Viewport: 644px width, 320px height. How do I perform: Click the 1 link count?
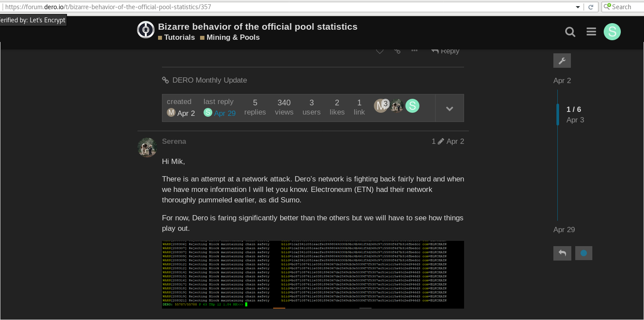tap(359, 108)
